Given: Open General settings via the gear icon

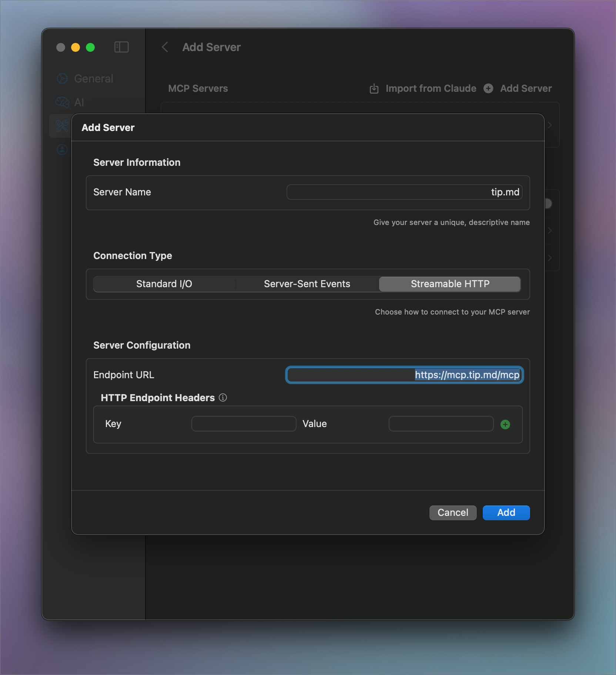Looking at the screenshot, I should [62, 78].
